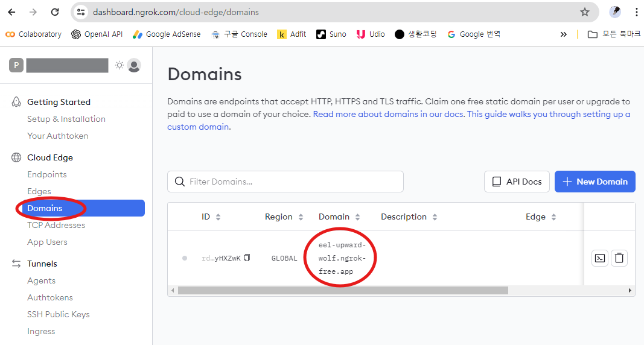Sort table by Region column
Viewport: 644px width, 345px height.
pos(284,217)
